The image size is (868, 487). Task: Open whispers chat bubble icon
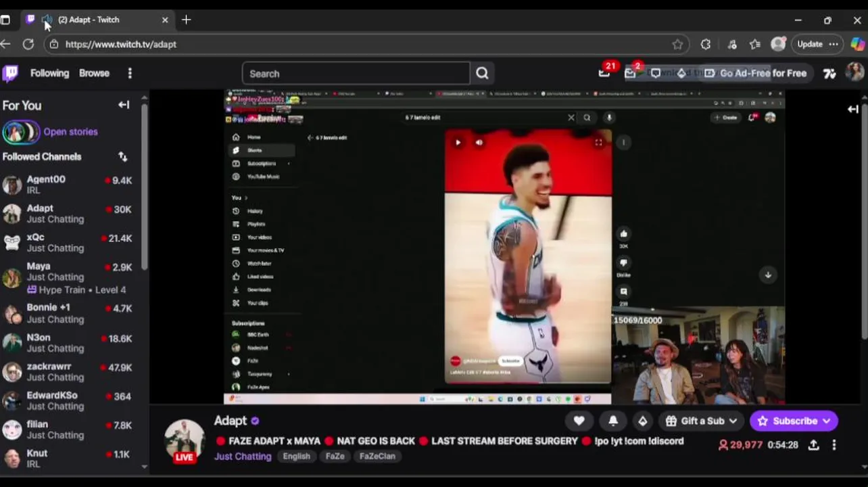click(655, 73)
